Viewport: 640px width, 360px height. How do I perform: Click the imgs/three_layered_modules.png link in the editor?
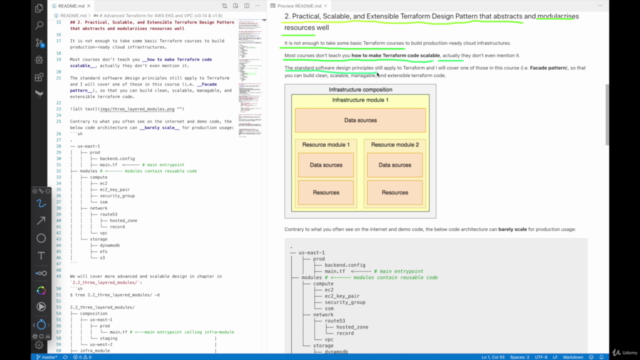pyautogui.click(x=137, y=109)
